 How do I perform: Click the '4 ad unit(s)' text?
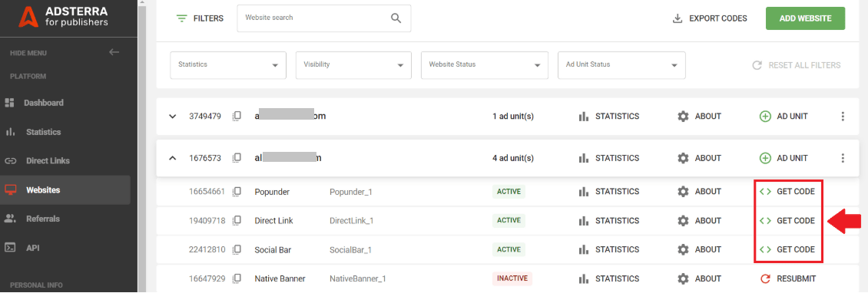point(513,158)
